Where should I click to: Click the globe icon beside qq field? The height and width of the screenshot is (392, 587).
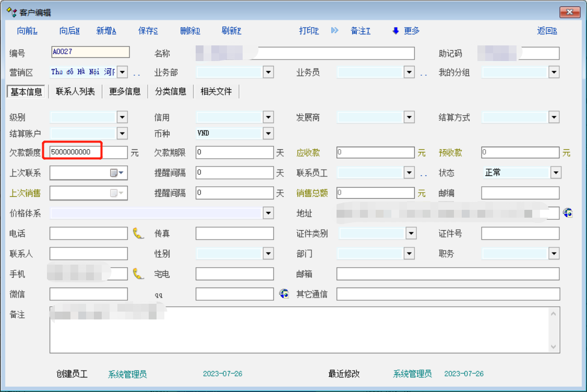point(284,294)
